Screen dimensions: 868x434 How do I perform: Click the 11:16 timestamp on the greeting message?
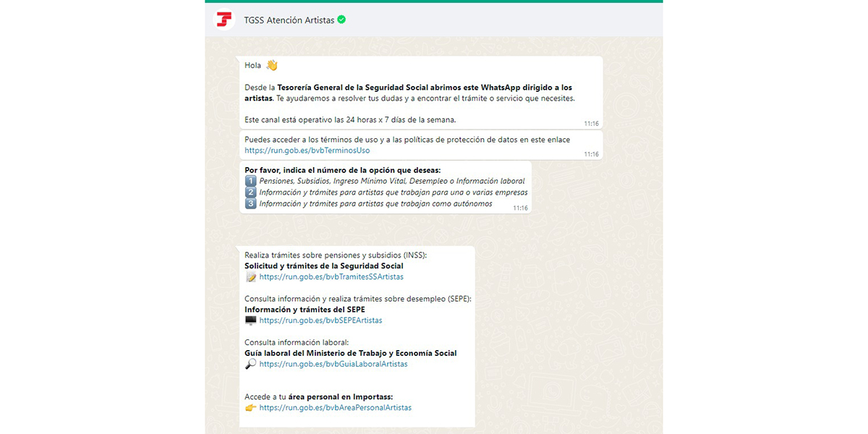click(x=592, y=124)
